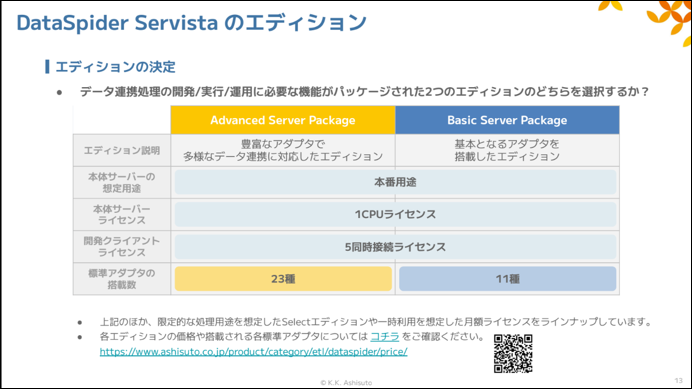This screenshot has height=389, width=692.
Task: Click the 1CPUライセンス cell
Action: (x=395, y=214)
